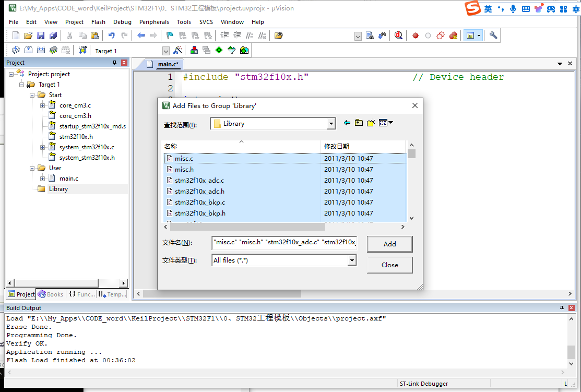Select startup_stm32f10x_md.s in the project tree
The image size is (581, 392).
pyautogui.click(x=92, y=126)
